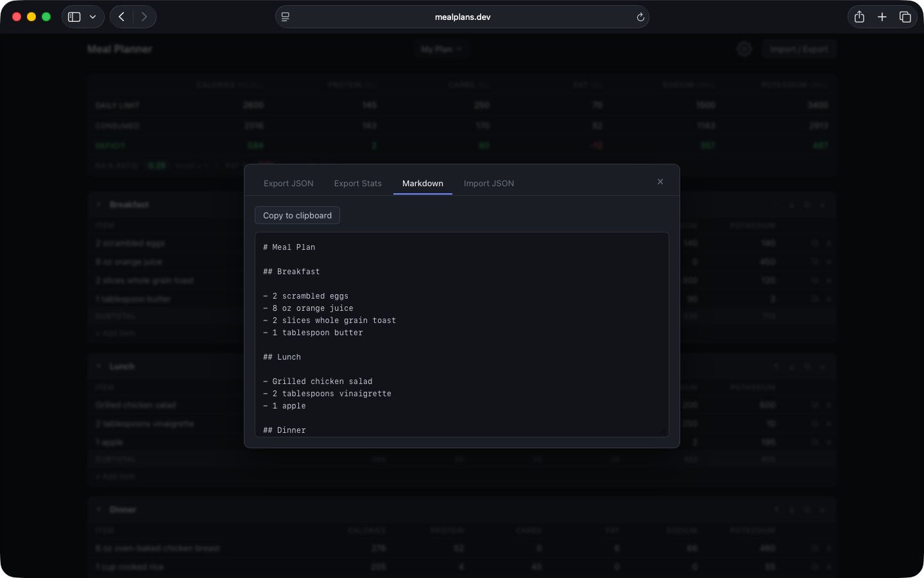Reload the mealplans.dev page

pyautogui.click(x=640, y=17)
